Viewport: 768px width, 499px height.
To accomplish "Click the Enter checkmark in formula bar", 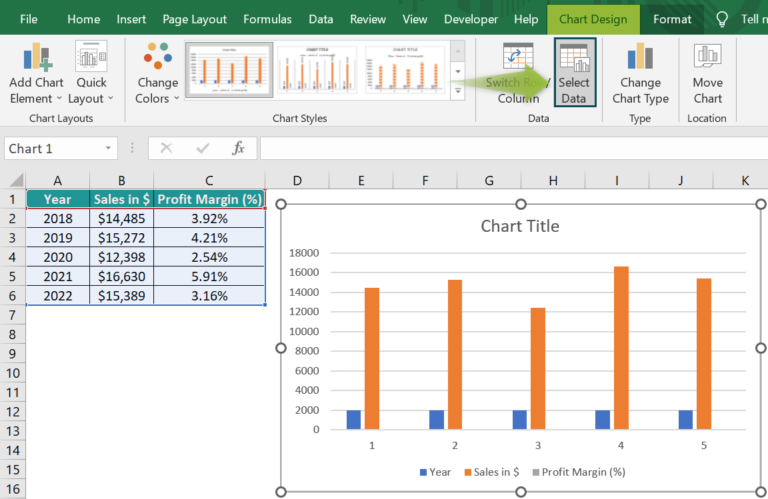I will [202, 148].
